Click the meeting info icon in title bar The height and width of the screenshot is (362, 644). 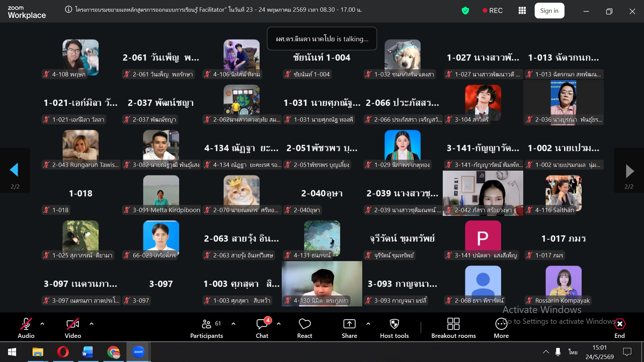(68, 9)
